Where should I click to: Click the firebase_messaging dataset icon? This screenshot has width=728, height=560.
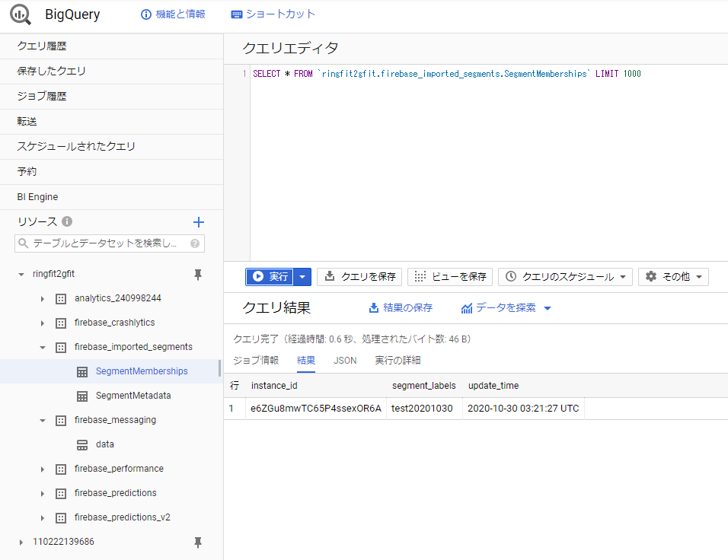(x=61, y=420)
